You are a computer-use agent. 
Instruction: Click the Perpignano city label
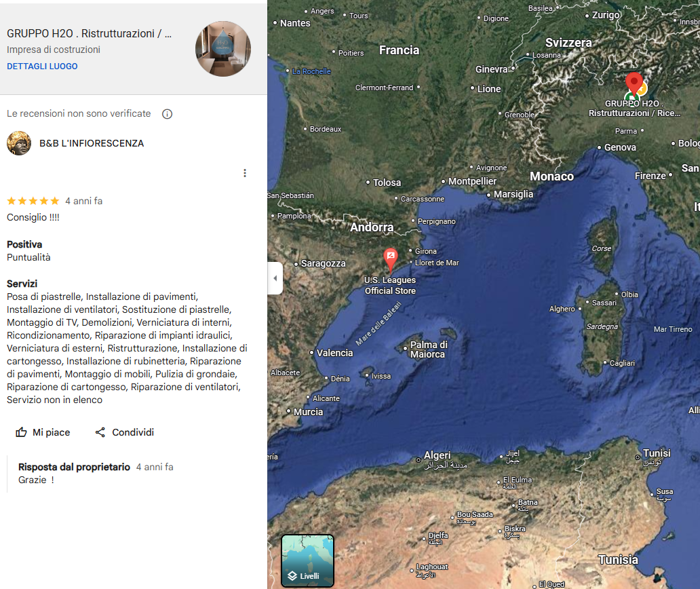[436, 221]
